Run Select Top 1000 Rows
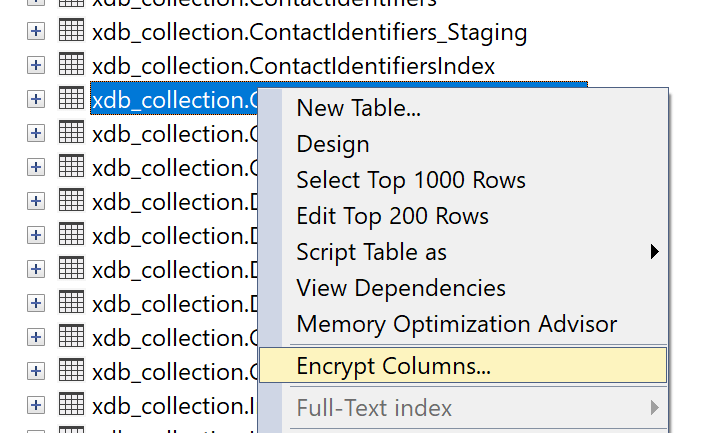 411,180
